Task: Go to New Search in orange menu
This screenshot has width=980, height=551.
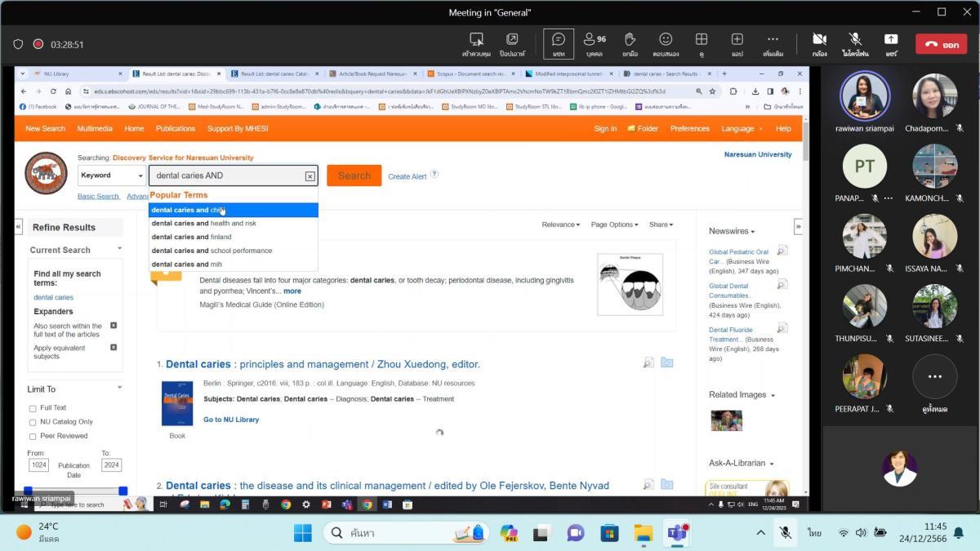Action: (x=45, y=128)
